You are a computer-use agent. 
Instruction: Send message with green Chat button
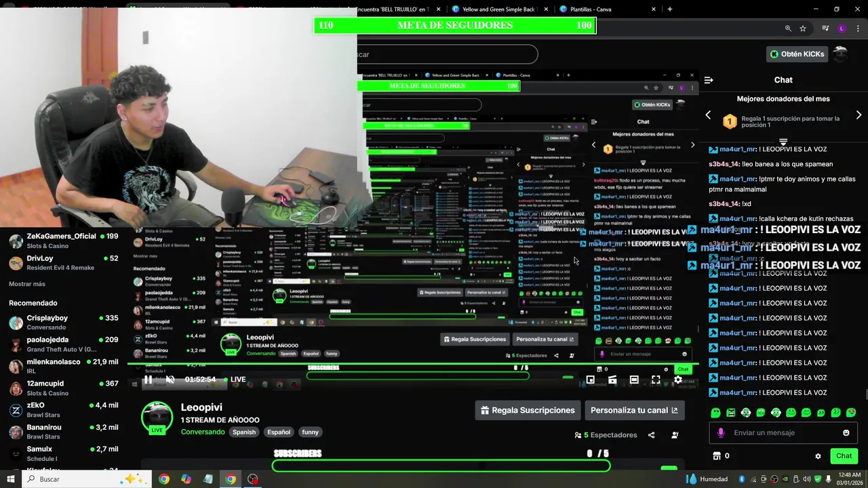point(844,456)
